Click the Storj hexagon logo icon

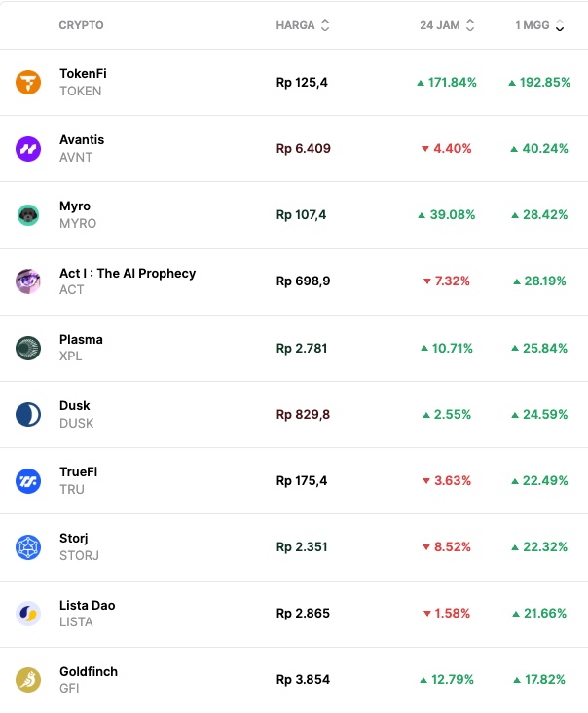tap(28, 547)
